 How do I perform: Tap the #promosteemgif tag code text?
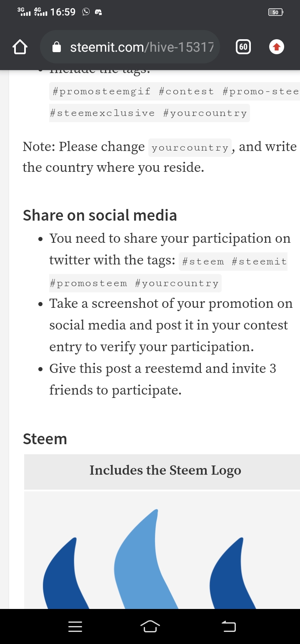(102, 91)
